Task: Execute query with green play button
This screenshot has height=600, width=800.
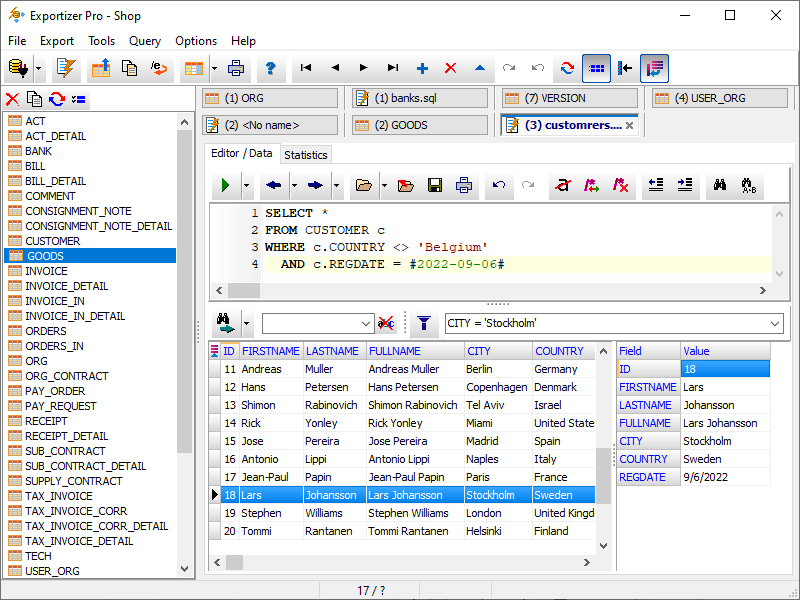Action: pos(225,186)
